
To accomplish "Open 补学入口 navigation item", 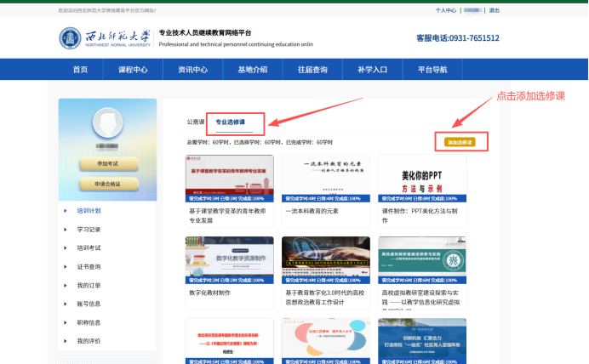I will click(372, 70).
